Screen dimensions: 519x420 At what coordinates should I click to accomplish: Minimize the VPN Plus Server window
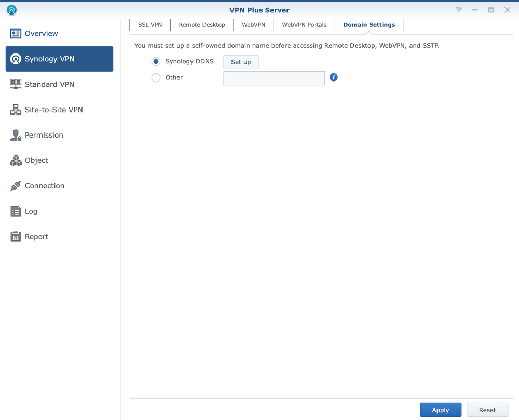(475, 10)
